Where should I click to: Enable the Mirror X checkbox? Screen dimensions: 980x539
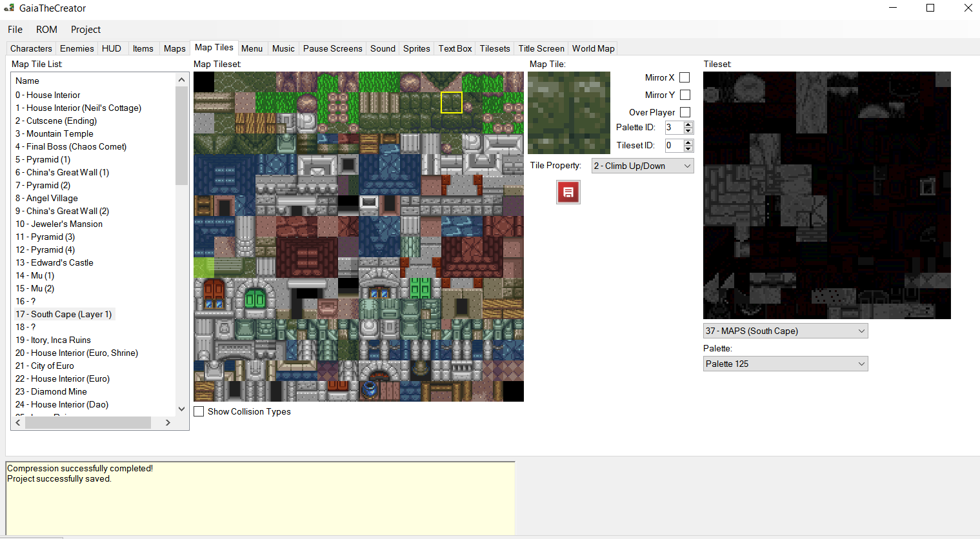tap(685, 77)
